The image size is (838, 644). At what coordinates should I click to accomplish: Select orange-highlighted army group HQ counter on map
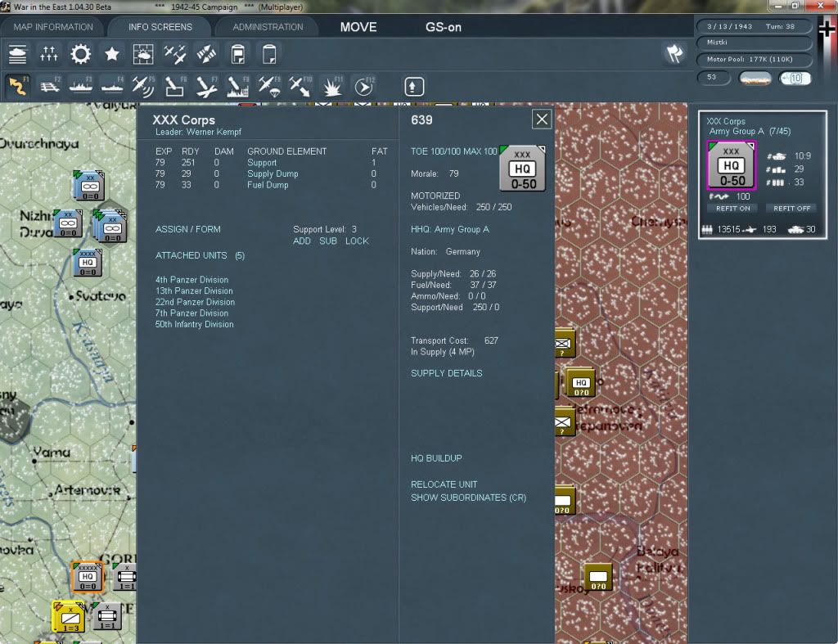(87, 576)
